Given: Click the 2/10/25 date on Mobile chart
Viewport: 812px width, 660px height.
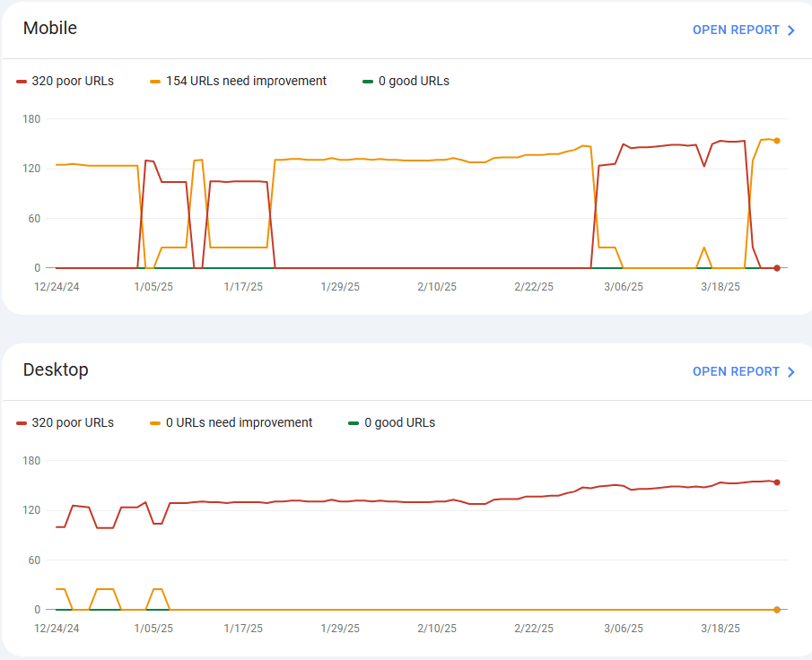Looking at the screenshot, I should tap(437, 287).
